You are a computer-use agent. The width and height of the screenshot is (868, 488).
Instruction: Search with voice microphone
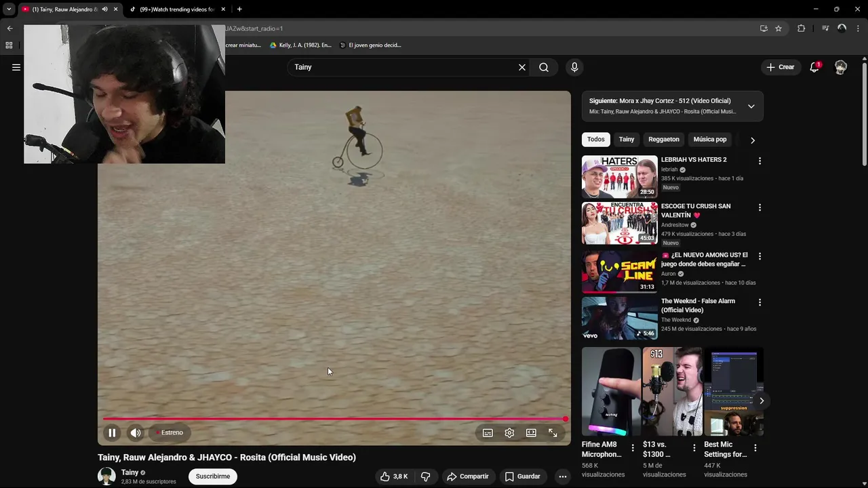(x=574, y=67)
